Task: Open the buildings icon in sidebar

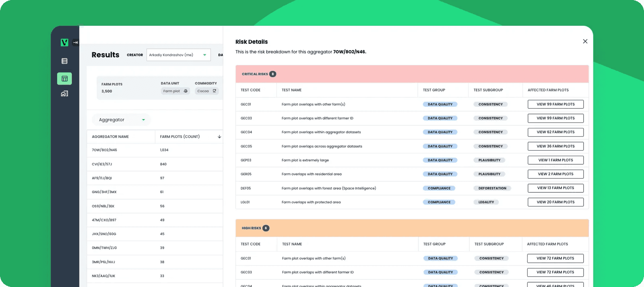Action: pyautogui.click(x=64, y=93)
